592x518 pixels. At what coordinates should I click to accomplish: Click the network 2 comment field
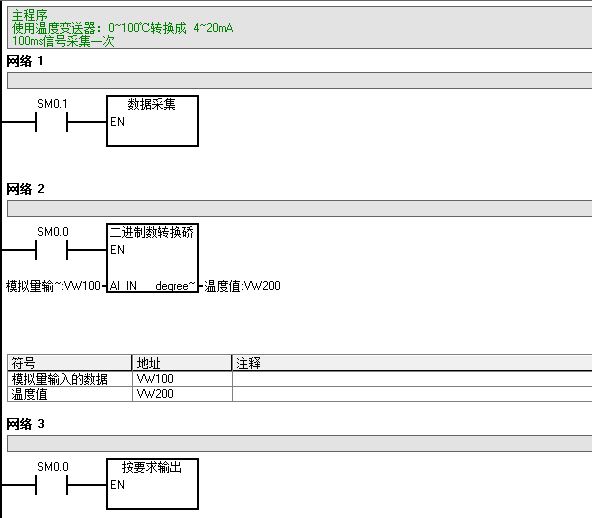pos(300,208)
